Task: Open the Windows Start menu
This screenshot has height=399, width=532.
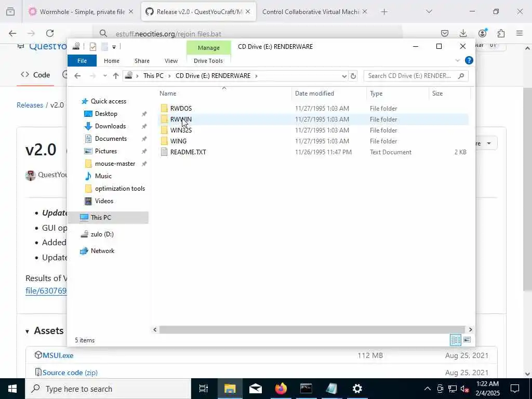Action: pyautogui.click(x=12, y=389)
